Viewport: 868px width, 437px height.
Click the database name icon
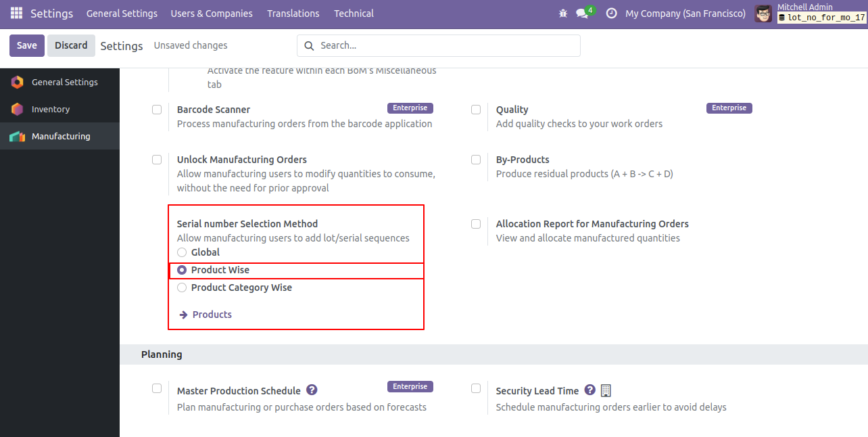[x=782, y=18]
